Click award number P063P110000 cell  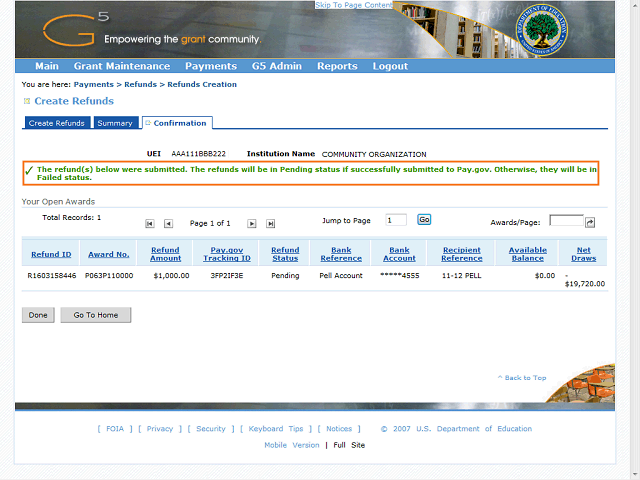109,276
